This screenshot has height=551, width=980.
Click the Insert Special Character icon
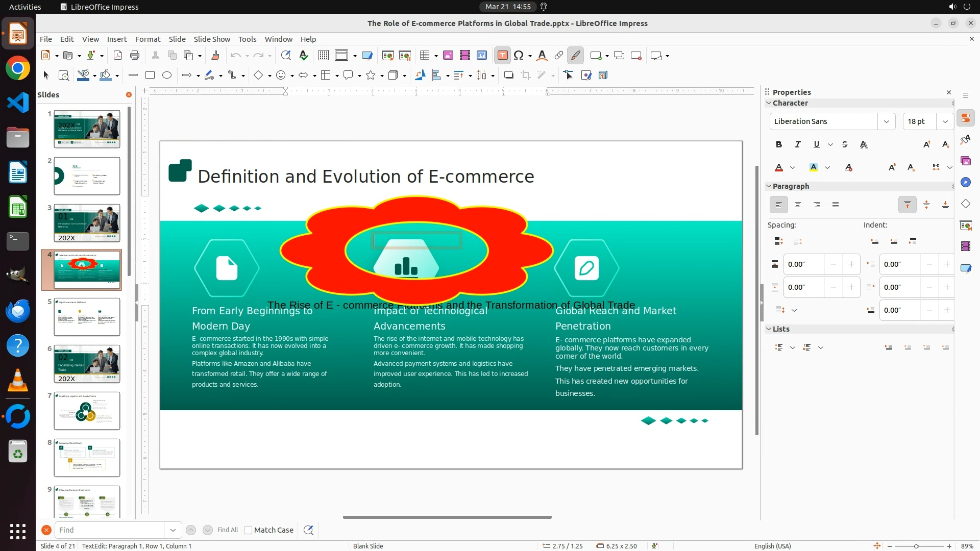tap(519, 56)
